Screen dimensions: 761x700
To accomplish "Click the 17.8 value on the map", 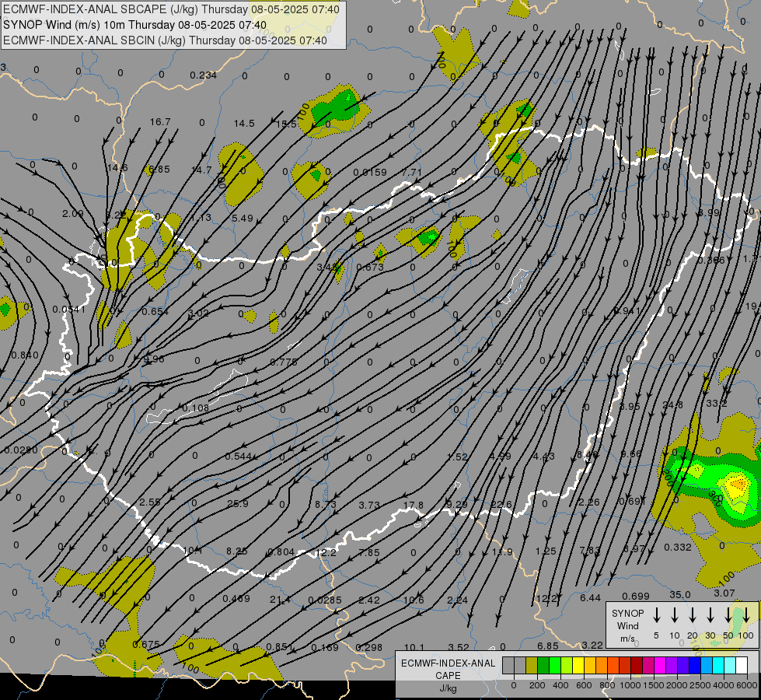I will coord(414,506).
